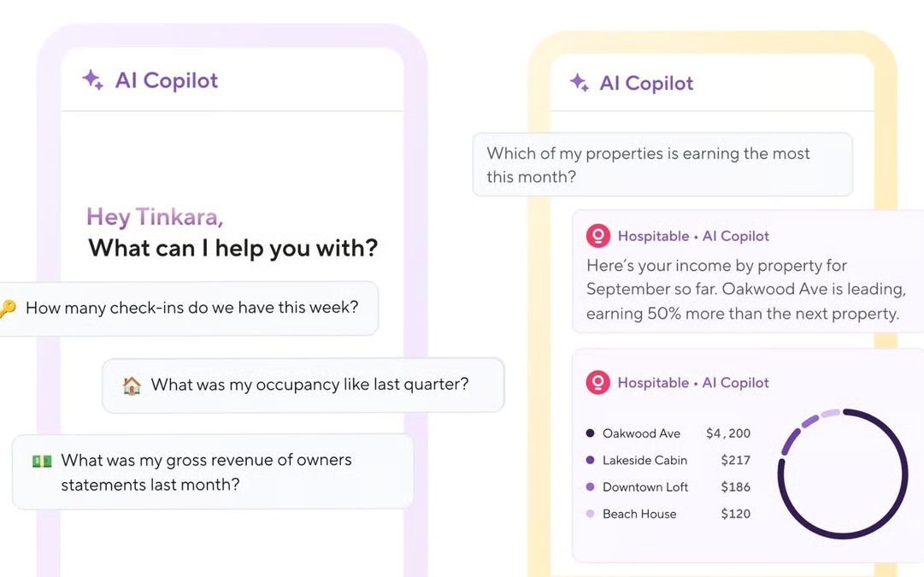Select 'What was my occupancy like last quarter?' prompt
Screen dimensions: 924x577
[303, 385]
